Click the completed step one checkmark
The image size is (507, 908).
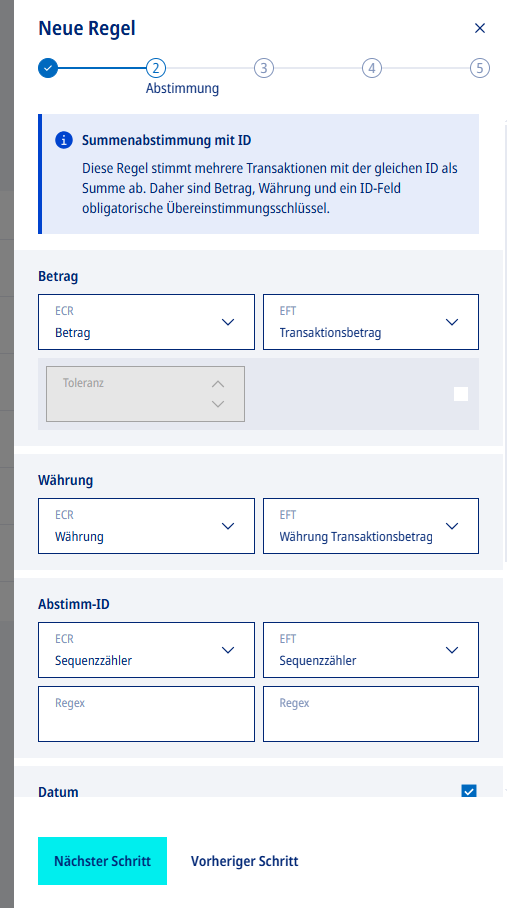[48, 68]
